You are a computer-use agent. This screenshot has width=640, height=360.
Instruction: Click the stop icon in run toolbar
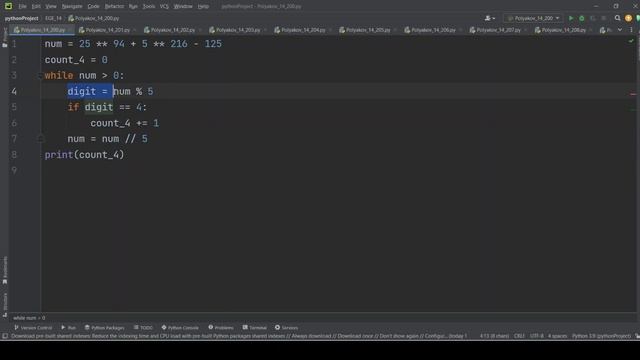[x=603, y=18]
